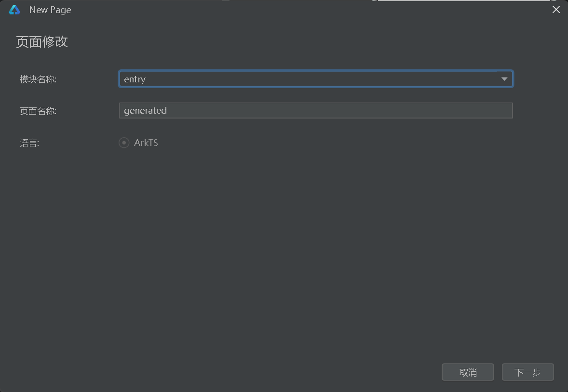This screenshot has width=568, height=392.
Task: Select the ArkTS language radio button
Action: click(124, 143)
